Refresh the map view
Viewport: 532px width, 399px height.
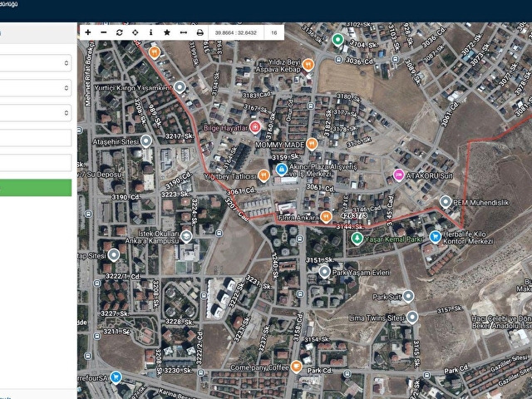point(120,32)
